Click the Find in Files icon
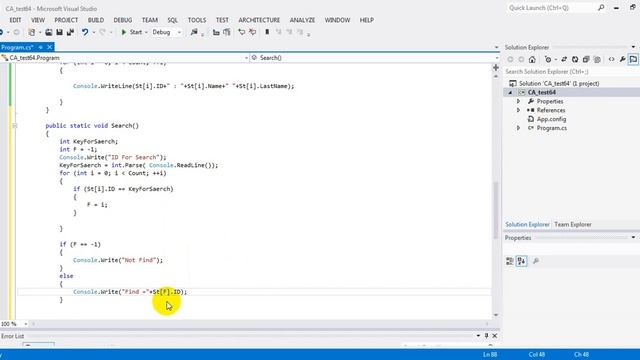The width and height of the screenshot is (640, 360). pyautogui.click(x=194, y=32)
